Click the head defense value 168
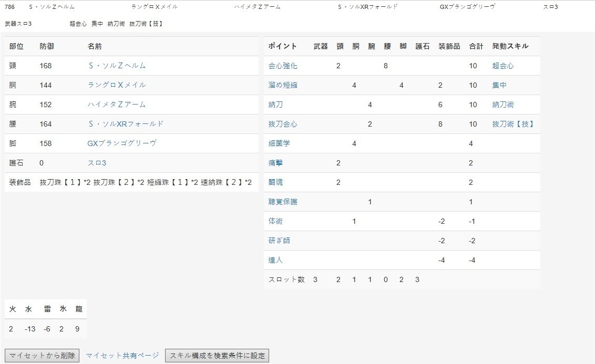The width and height of the screenshot is (595, 364). pyautogui.click(x=46, y=66)
